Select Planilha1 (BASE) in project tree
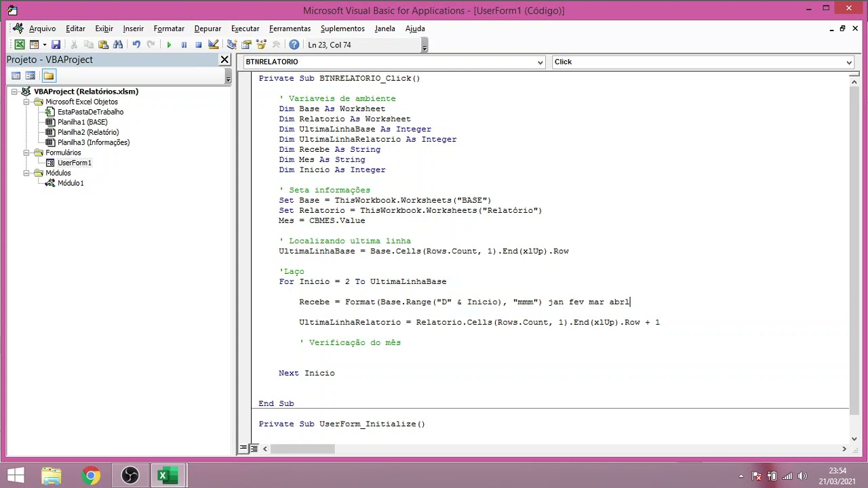This screenshot has width=868, height=488. click(82, 122)
